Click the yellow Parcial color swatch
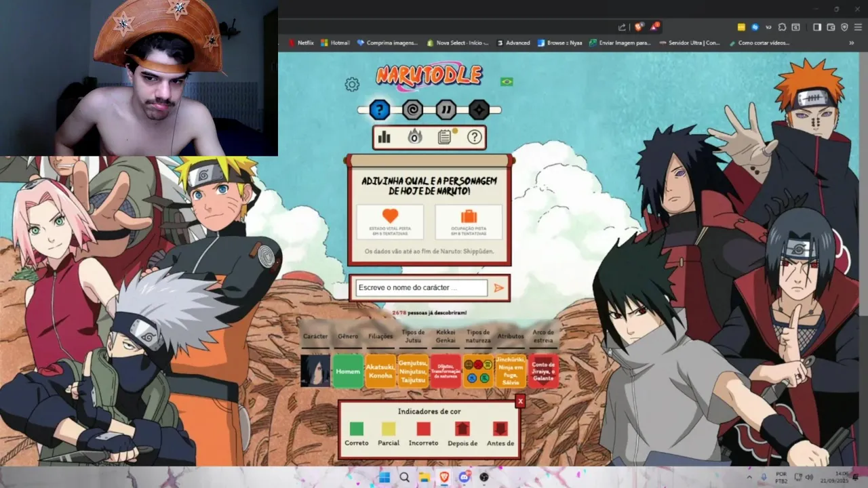Viewport: 868px width, 488px height. (389, 428)
